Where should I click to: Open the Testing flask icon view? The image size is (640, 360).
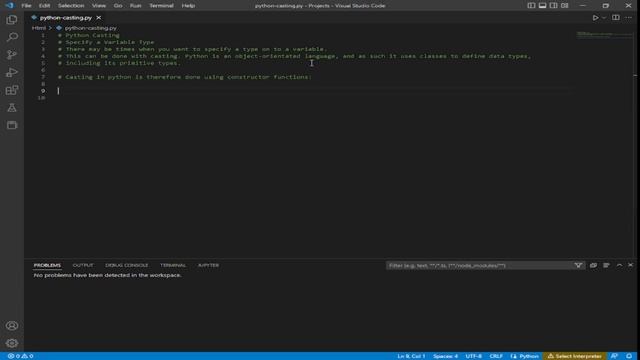click(12, 108)
